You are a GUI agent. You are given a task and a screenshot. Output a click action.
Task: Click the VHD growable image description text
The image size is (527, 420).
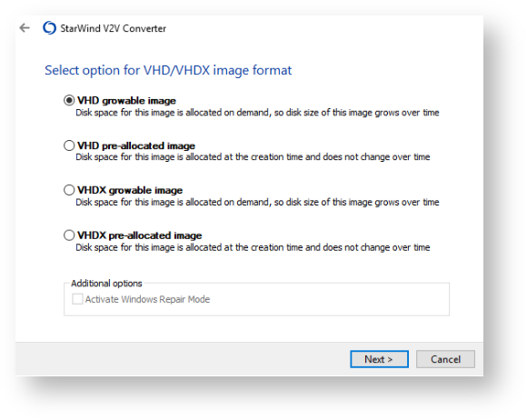tap(257, 113)
